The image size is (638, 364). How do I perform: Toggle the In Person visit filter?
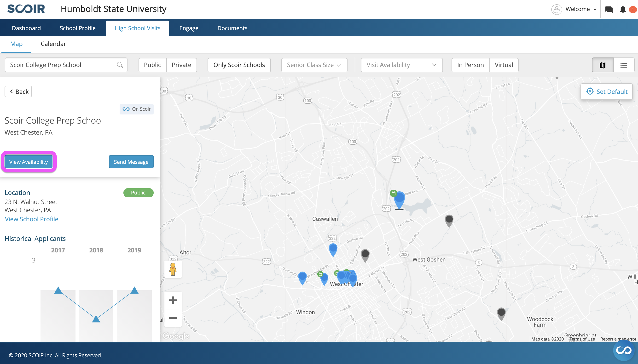[x=470, y=65]
